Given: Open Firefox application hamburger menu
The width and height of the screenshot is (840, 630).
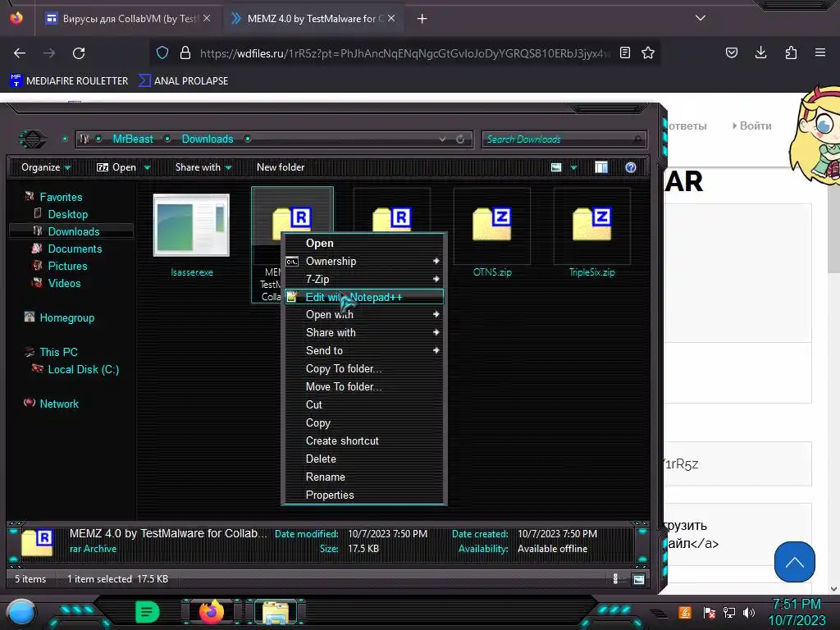Looking at the screenshot, I should click(820, 52).
